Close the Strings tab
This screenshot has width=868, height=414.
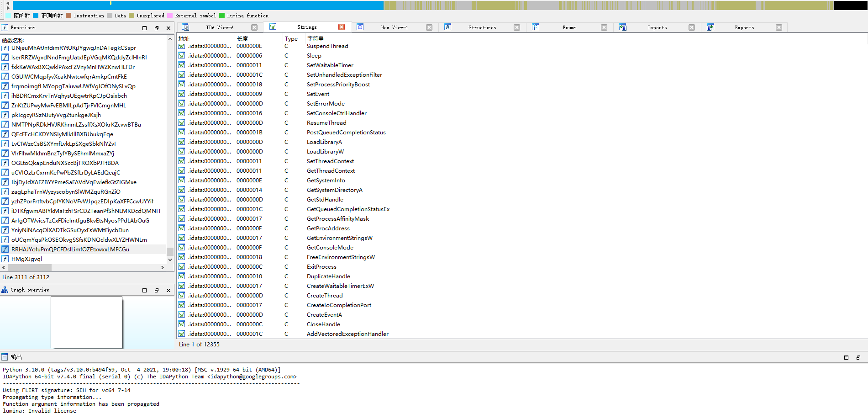click(x=342, y=27)
